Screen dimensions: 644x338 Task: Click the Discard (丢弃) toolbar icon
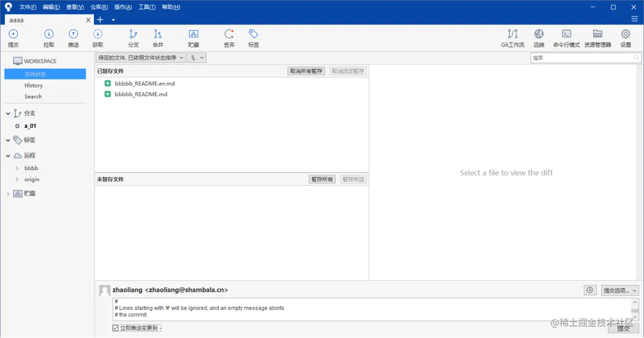[229, 34]
